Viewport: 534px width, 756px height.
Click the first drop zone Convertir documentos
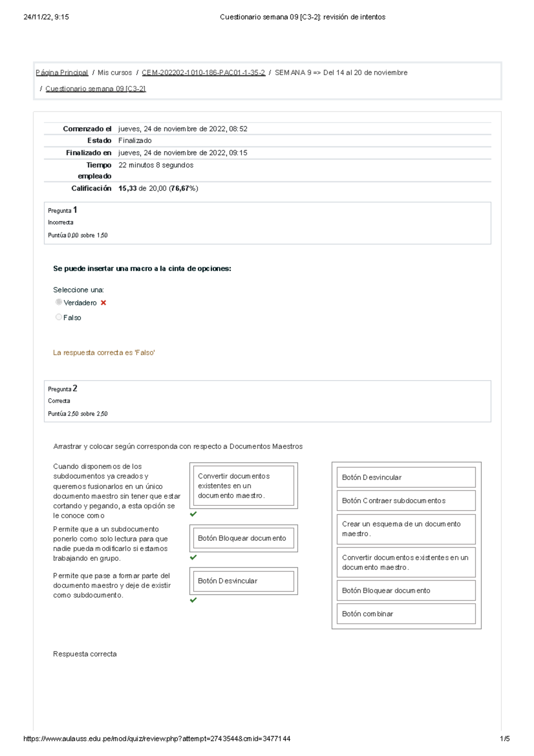243,486
